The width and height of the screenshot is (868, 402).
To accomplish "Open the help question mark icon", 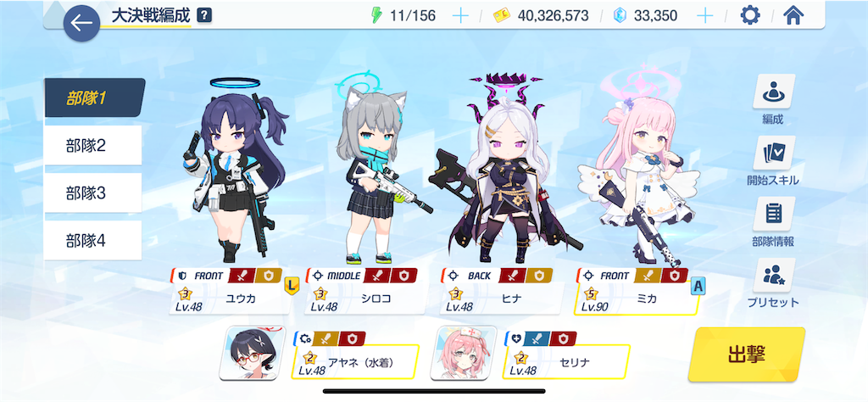I will click(204, 15).
